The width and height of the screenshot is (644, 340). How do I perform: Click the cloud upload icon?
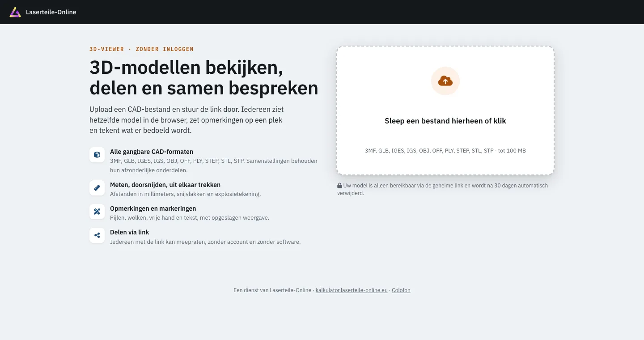click(x=445, y=81)
